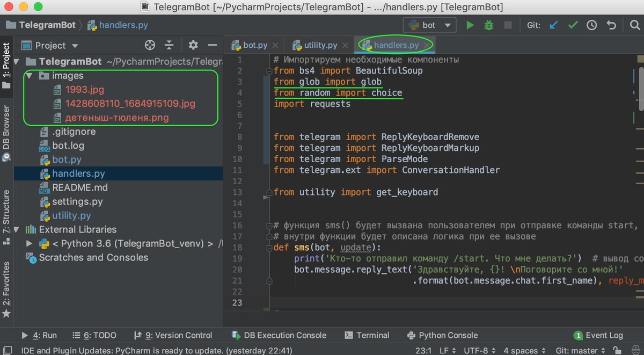
Task: Click the README.md markdown file icon
Action: tap(44, 188)
